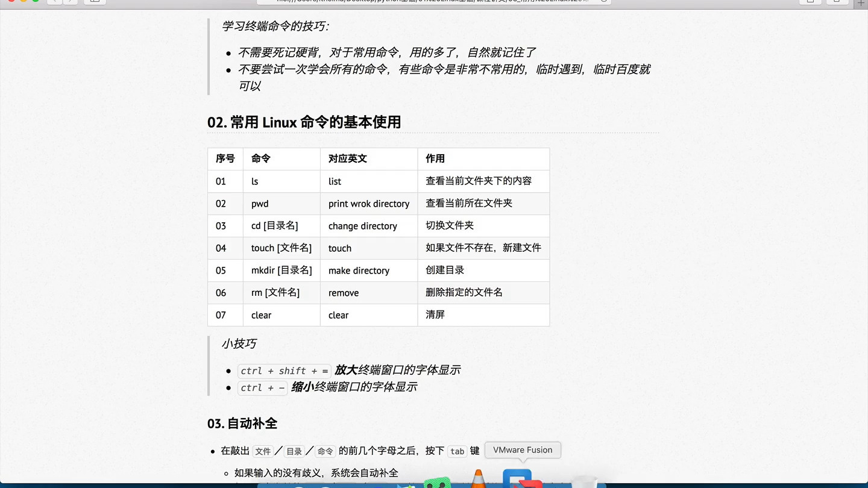Screen dimensions: 868x488
Task: Open VLC media player from the Dock
Action: (477, 482)
